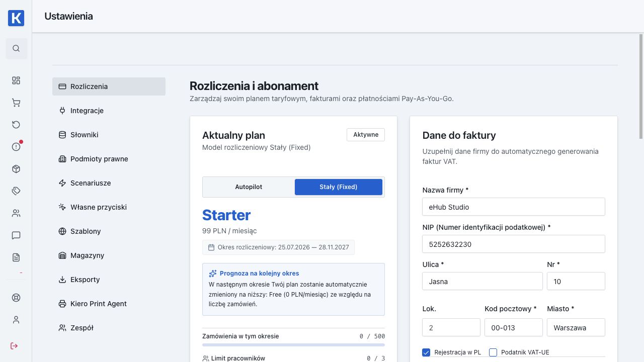Open the user profile icon

pyautogui.click(x=16, y=320)
